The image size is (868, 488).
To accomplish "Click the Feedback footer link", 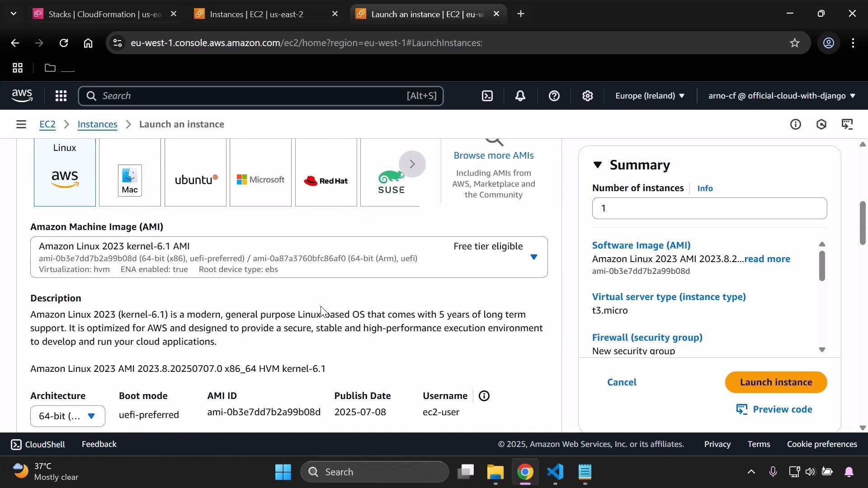I will 99,445.
